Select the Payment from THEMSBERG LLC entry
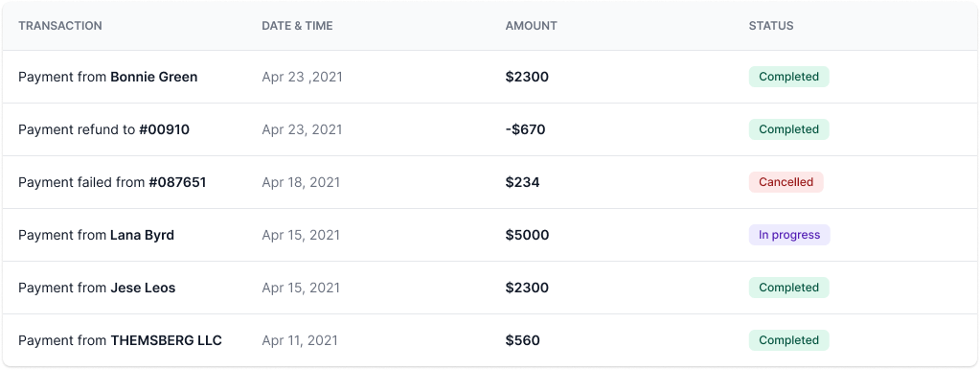 (490, 340)
